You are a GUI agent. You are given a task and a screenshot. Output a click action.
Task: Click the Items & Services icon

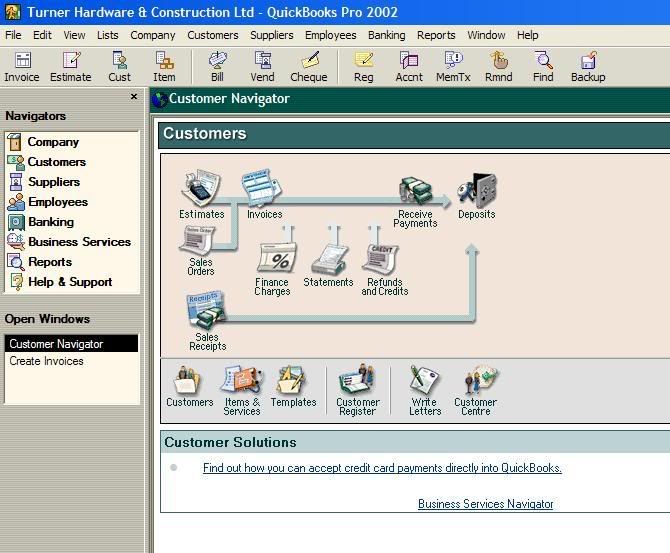point(242,390)
